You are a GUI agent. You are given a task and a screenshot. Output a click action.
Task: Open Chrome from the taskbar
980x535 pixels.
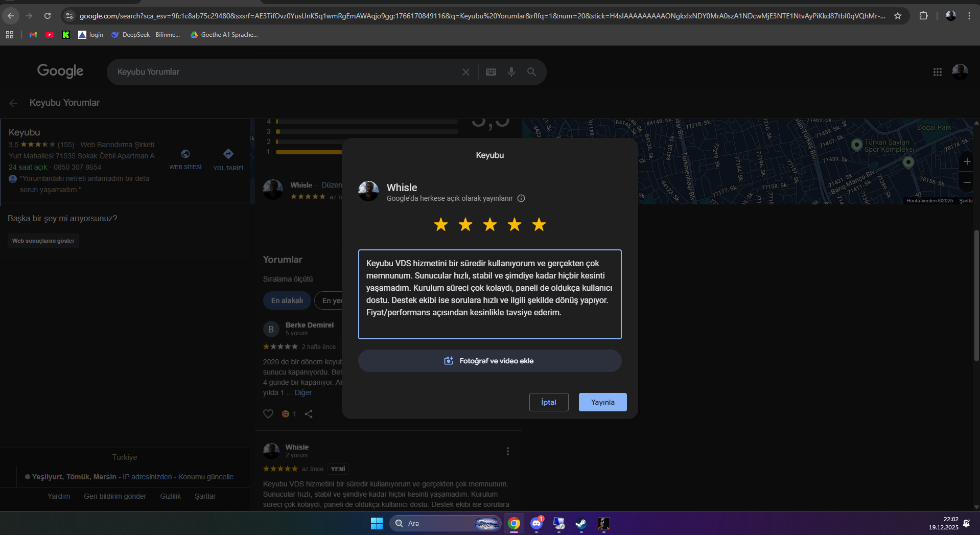click(514, 523)
